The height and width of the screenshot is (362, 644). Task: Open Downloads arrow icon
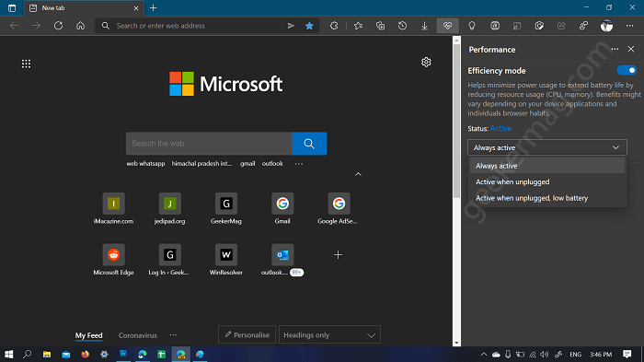(x=425, y=26)
